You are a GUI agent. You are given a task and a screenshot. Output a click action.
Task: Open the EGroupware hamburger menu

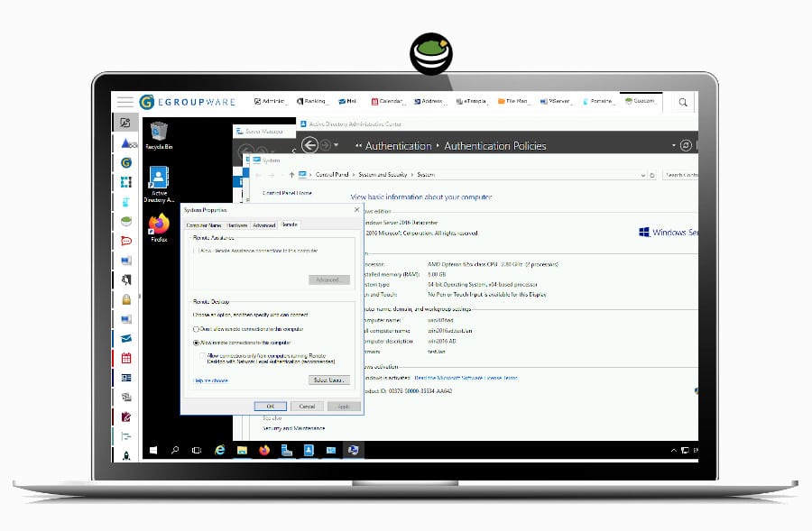click(125, 102)
